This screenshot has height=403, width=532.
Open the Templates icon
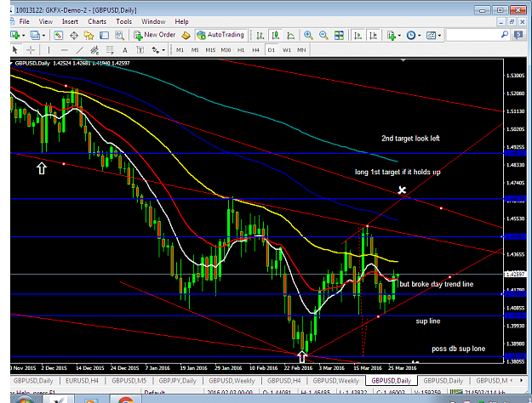coord(431,35)
